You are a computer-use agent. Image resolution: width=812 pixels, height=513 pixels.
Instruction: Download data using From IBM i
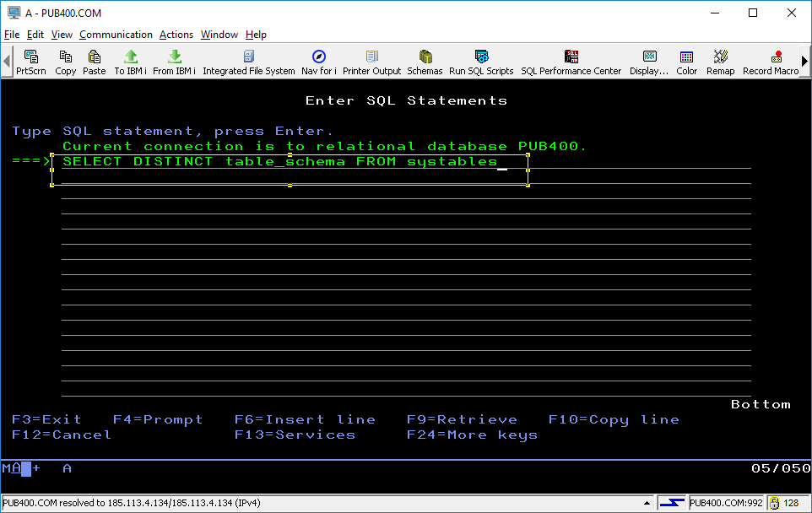click(x=173, y=60)
